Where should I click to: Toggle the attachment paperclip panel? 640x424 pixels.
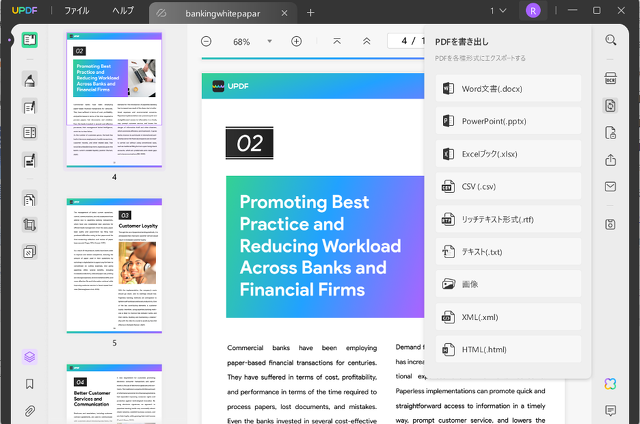[29, 411]
